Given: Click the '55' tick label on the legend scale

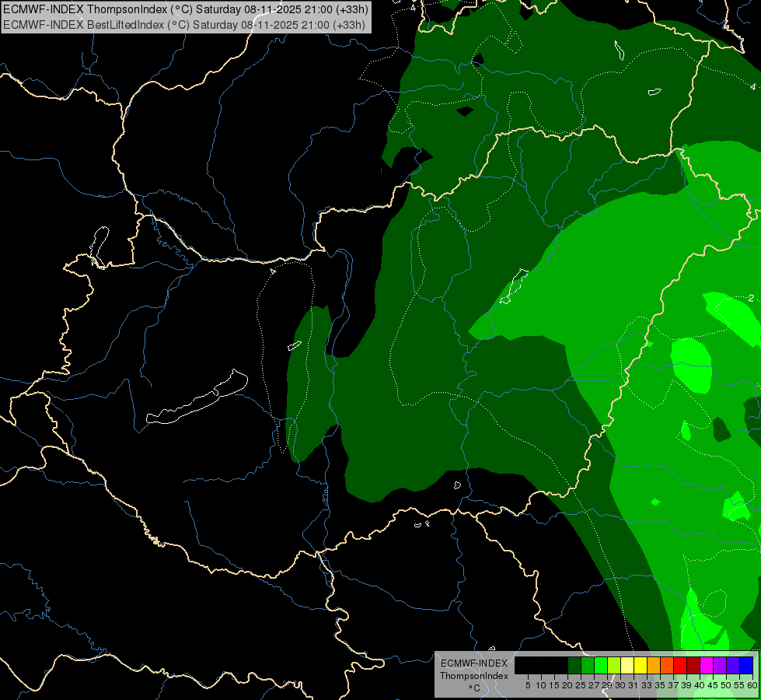Looking at the screenshot, I should [x=740, y=685].
